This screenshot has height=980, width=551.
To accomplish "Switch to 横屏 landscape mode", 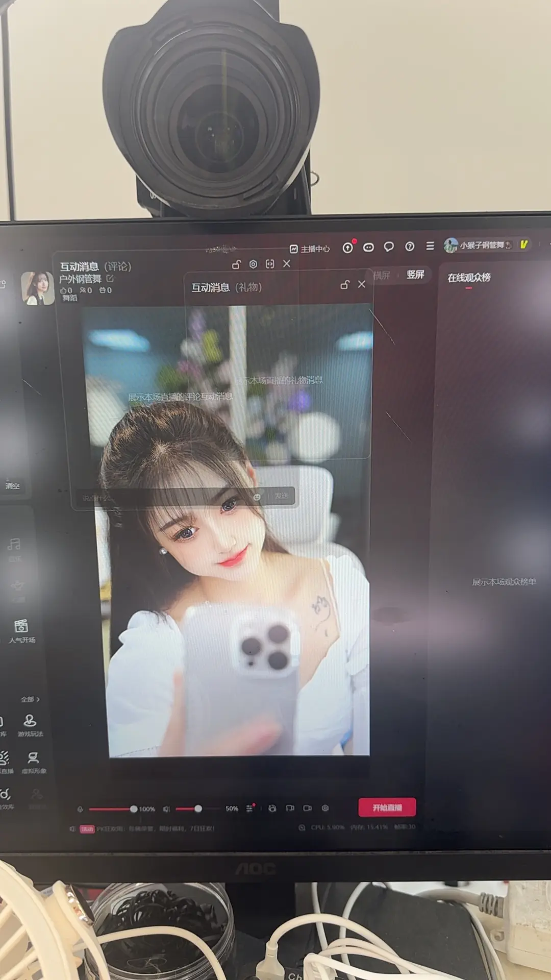I will 382,276.
